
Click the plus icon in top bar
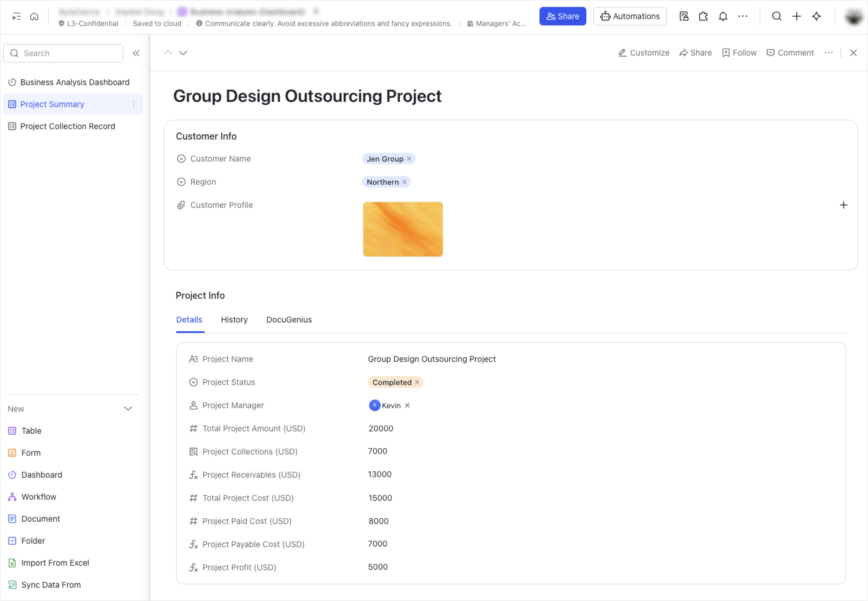tap(797, 16)
